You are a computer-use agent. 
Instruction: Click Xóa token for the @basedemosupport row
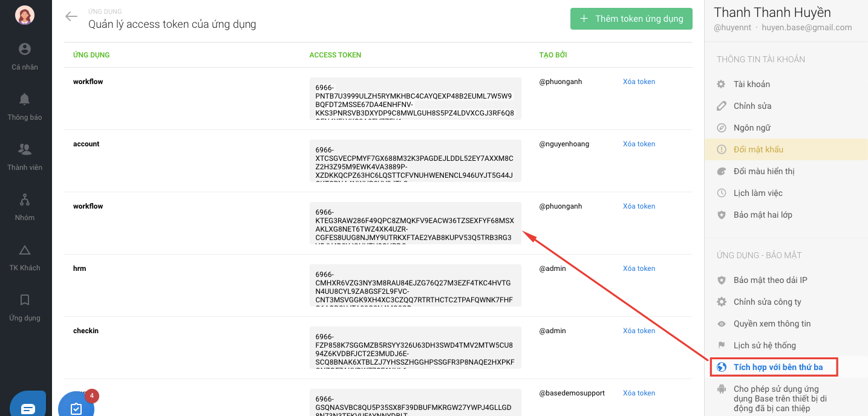coord(639,393)
